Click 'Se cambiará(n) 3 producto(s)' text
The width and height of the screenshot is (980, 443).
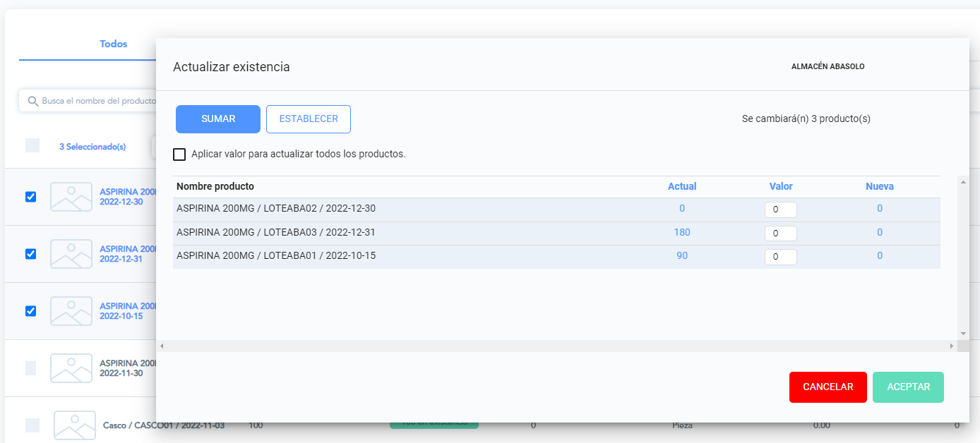(806, 119)
